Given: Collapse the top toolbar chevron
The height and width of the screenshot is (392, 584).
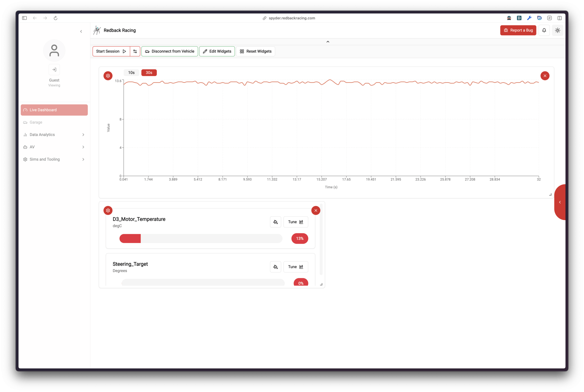Looking at the screenshot, I should tap(328, 42).
